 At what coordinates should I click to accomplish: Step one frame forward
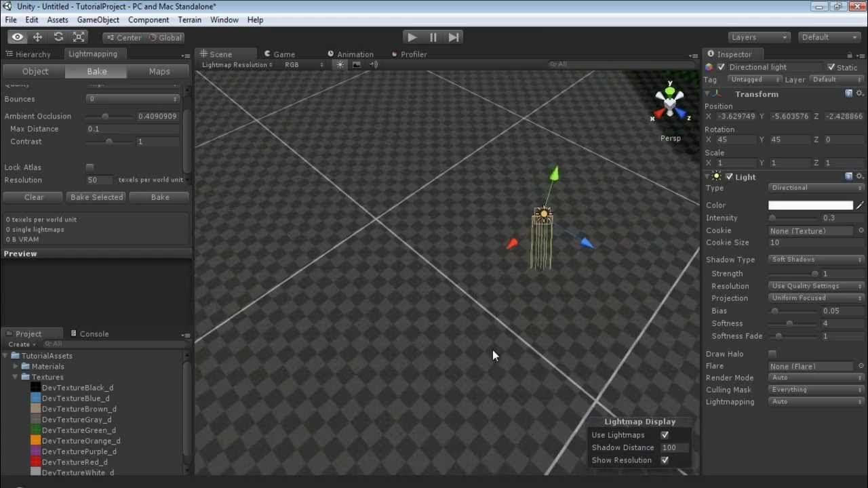tap(454, 37)
